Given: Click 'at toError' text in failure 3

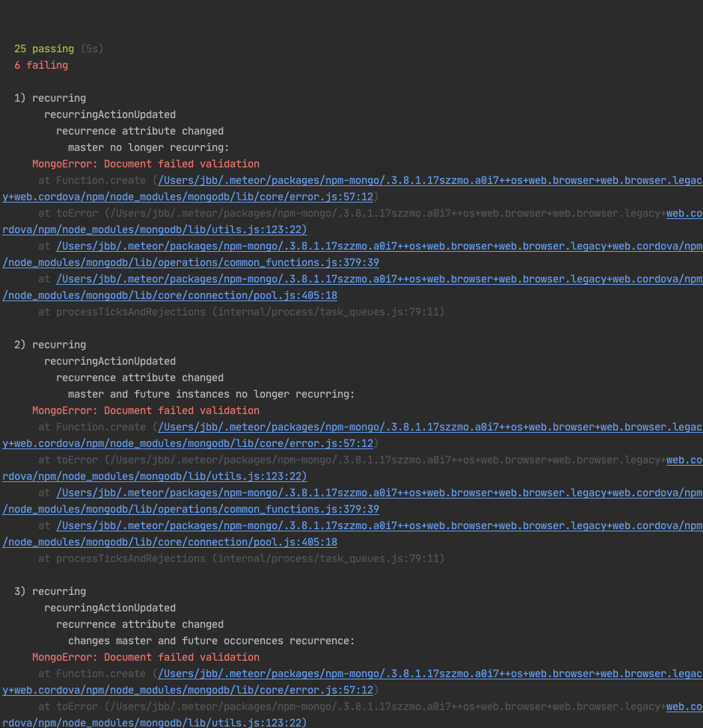Looking at the screenshot, I should 68,706.
